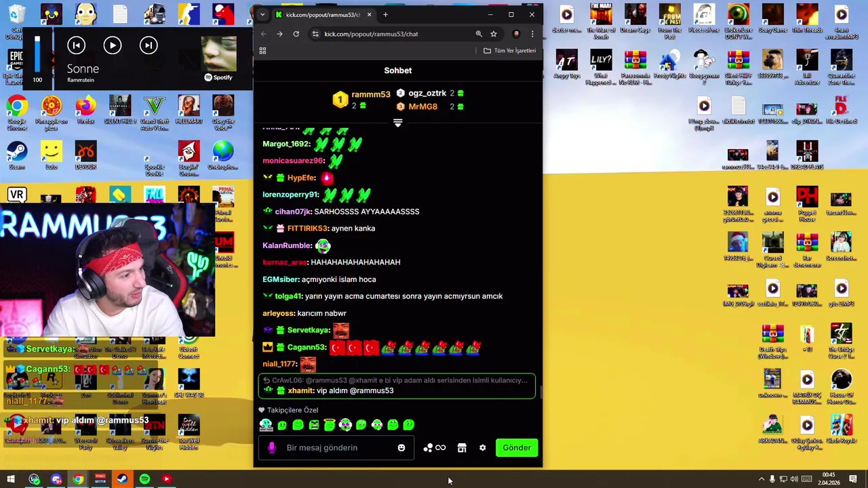Screen dimensions: 868x488
Task: Open the Kick shop storefront icon
Action: click(x=462, y=448)
